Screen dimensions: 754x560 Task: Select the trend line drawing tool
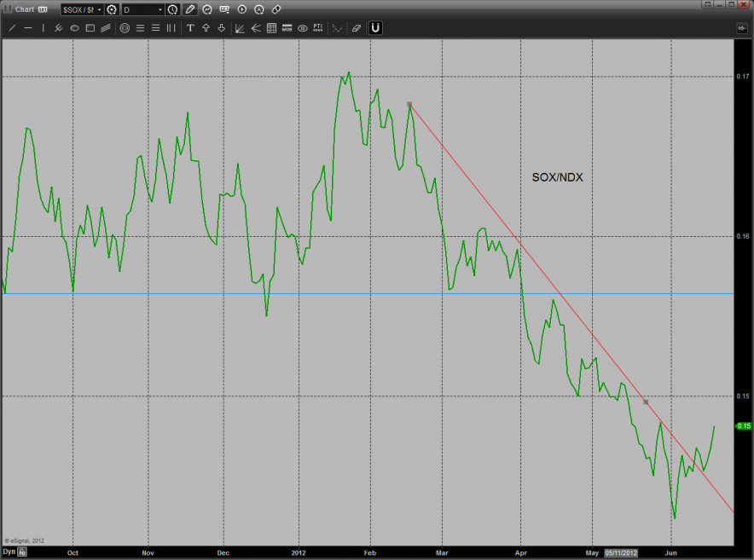(x=12, y=28)
